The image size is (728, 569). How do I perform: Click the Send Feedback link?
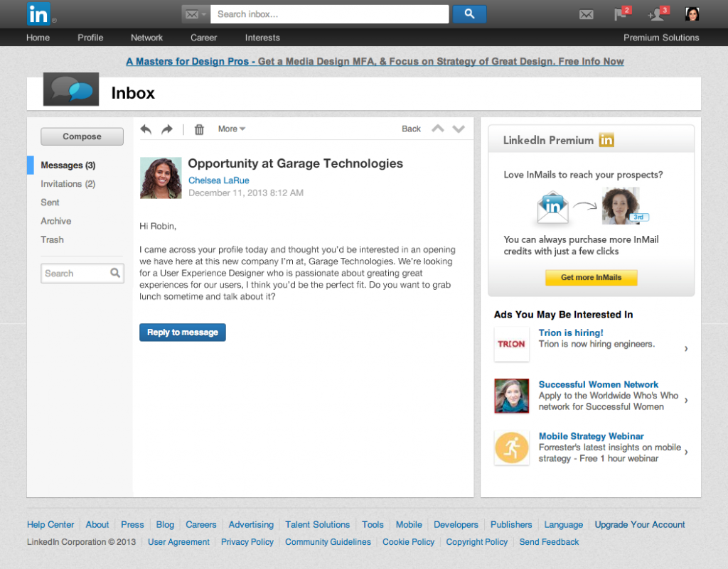coord(549,541)
